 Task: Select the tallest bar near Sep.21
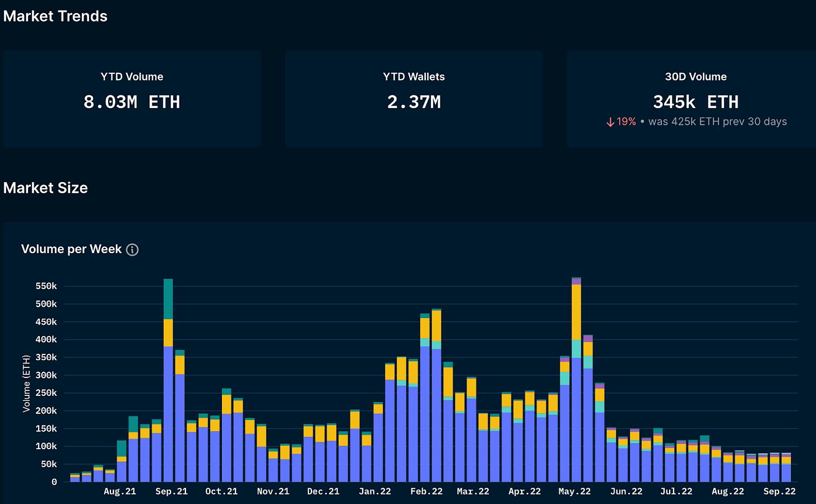[168, 380]
